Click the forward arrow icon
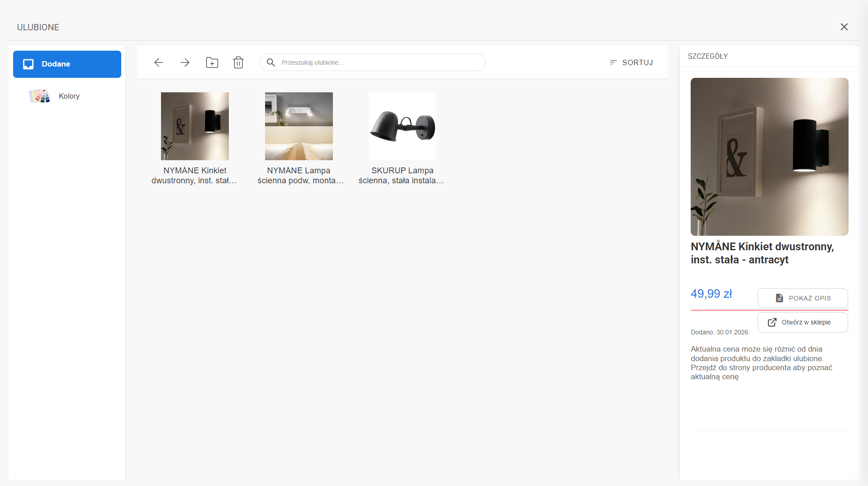This screenshot has width=868, height=486. click(x=185, y=62)
